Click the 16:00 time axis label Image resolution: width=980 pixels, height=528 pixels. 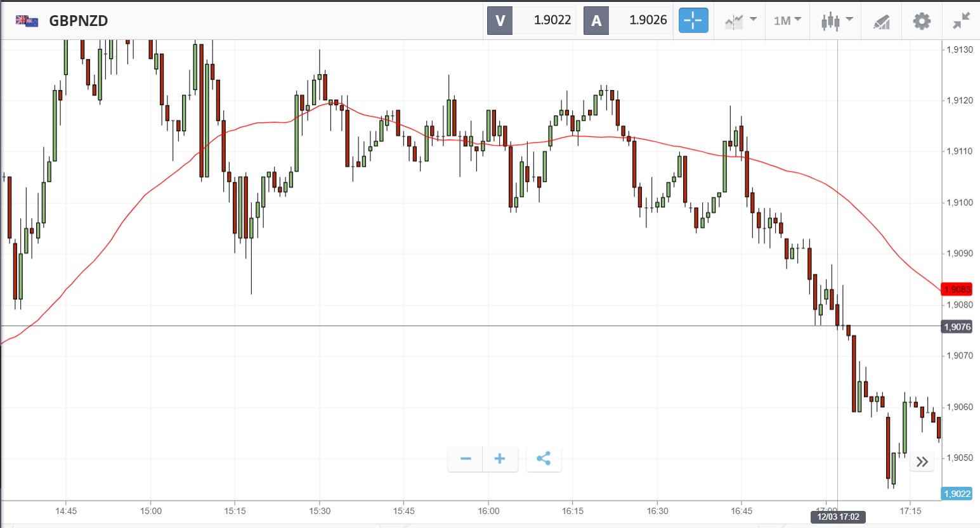point(488,511)
